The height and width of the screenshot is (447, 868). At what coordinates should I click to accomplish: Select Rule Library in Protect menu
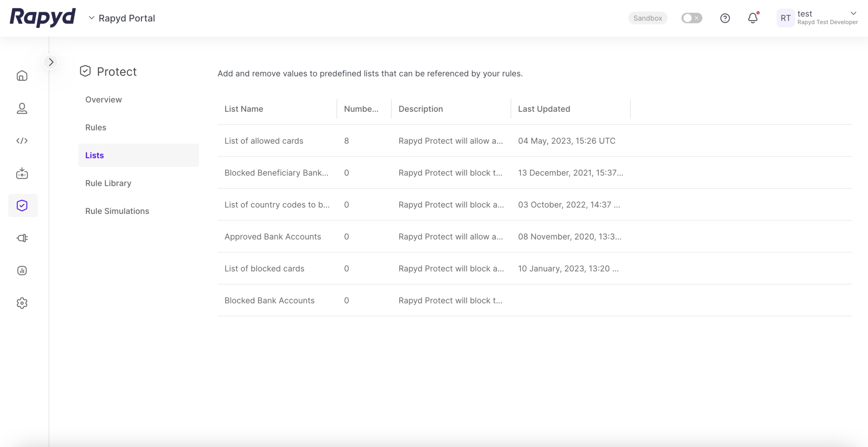pyautogui.click(x=108, y=183)
